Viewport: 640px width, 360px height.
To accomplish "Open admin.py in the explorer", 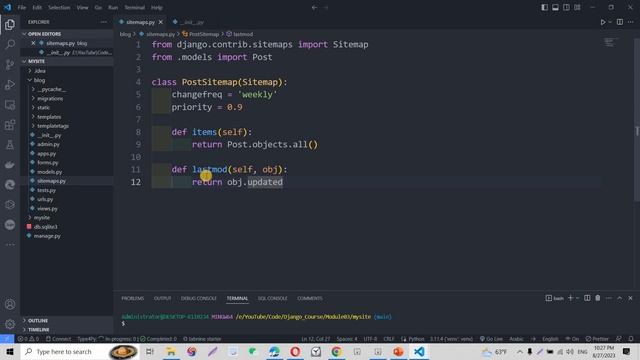I will point(48,144).
